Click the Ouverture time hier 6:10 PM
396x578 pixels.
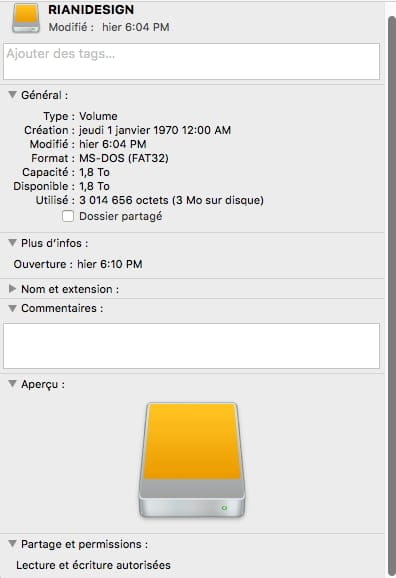(x=110, y=264)
